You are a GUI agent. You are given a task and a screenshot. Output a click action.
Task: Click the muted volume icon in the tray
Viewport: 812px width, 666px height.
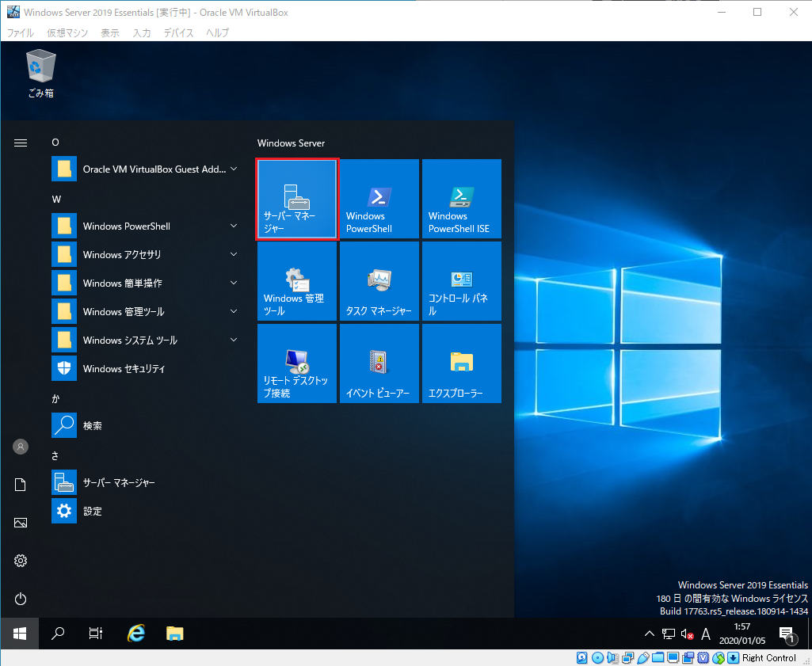coord(687,634)
